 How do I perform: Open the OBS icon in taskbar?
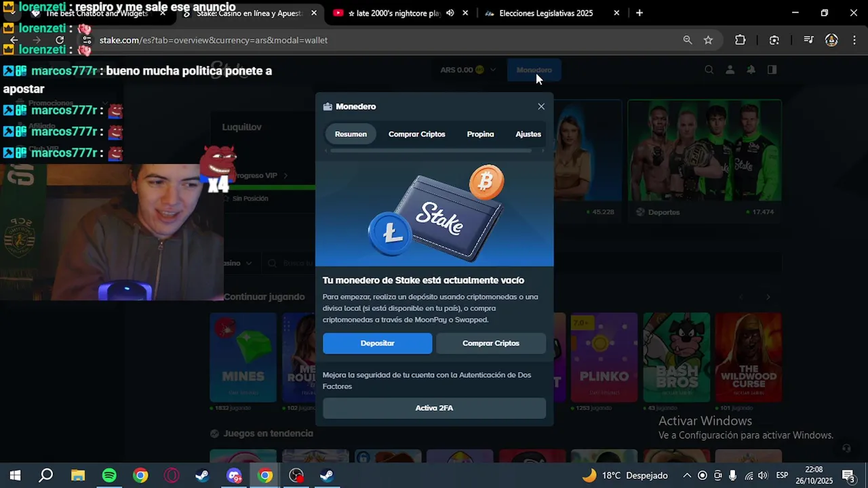[296, 476]
